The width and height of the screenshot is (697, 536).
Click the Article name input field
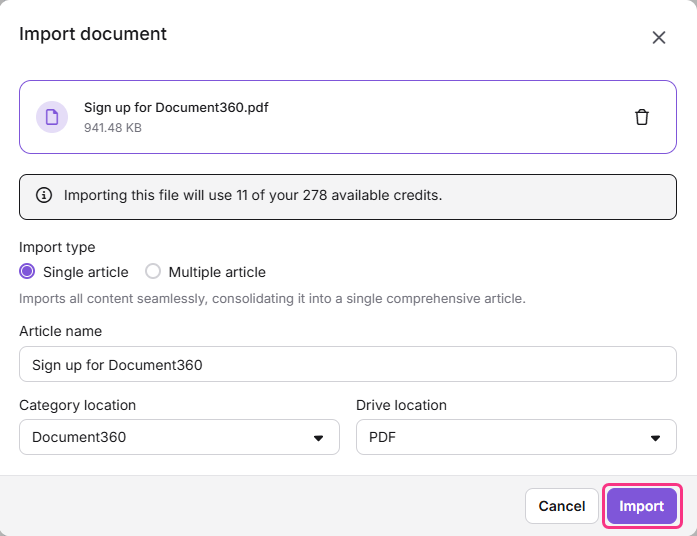(348, 364)
